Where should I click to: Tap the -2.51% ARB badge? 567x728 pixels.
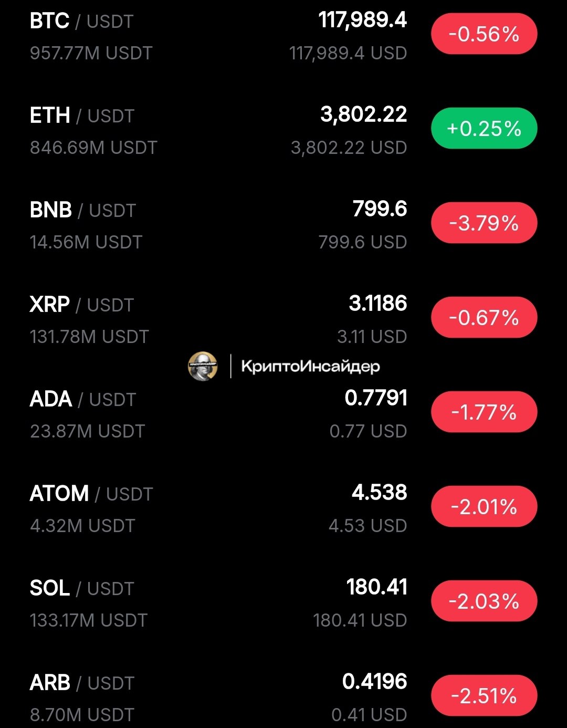click(484, 695)
